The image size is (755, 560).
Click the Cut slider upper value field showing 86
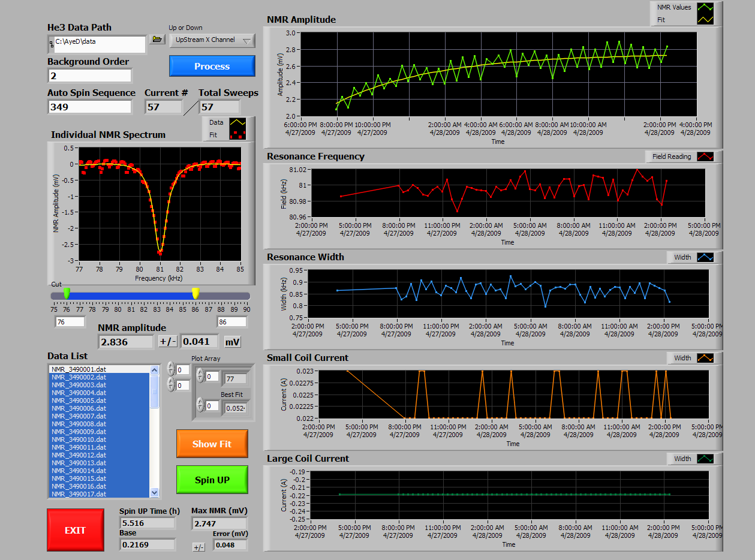point(231,322)
